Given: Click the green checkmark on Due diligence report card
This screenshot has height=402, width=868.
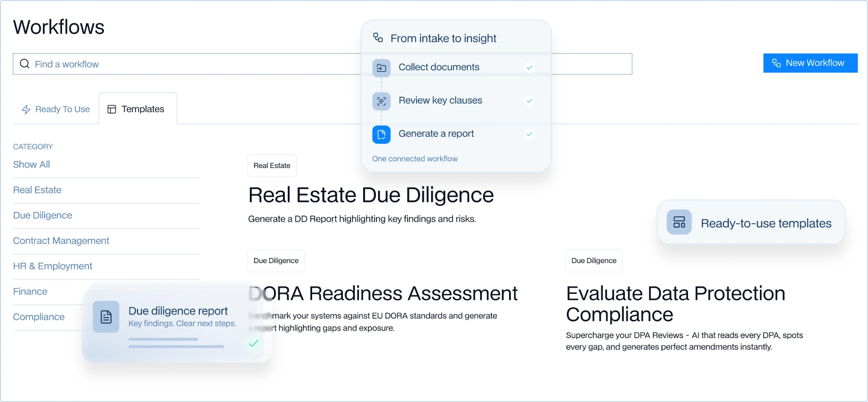Looking at the screenshot, I should point(253,343).
